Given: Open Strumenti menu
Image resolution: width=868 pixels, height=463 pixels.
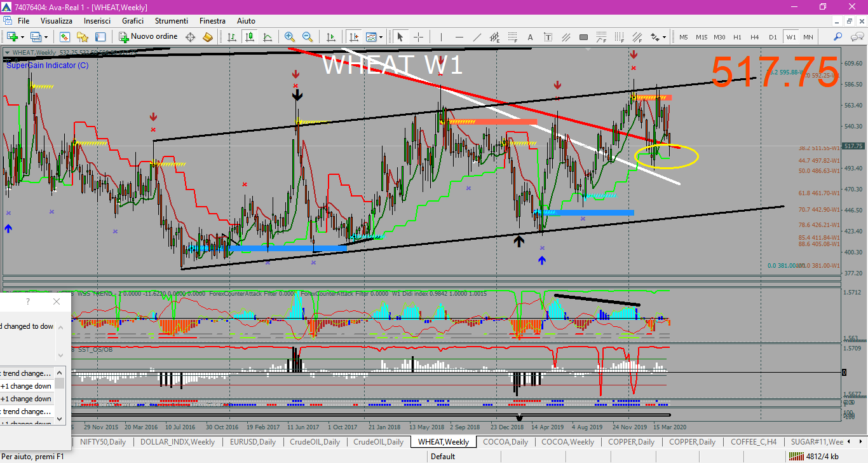Looking at the screenshot, I should click(x=171, y=21).
